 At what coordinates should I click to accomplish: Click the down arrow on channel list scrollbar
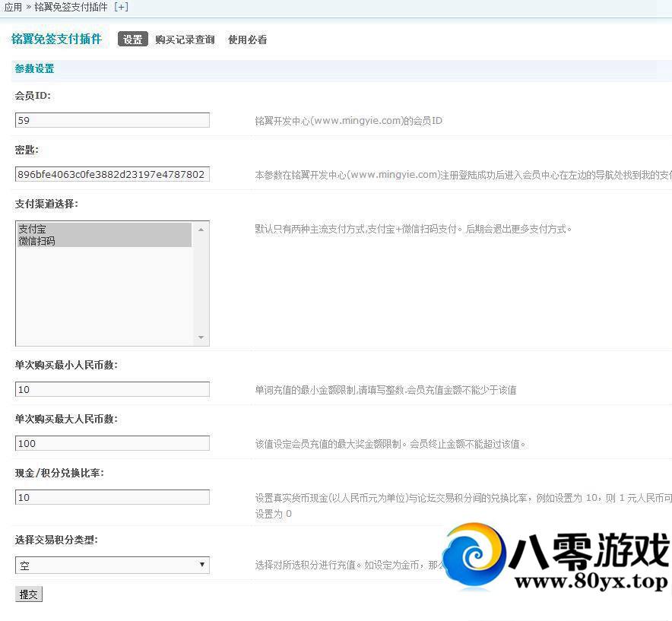(x=201, y=337)
